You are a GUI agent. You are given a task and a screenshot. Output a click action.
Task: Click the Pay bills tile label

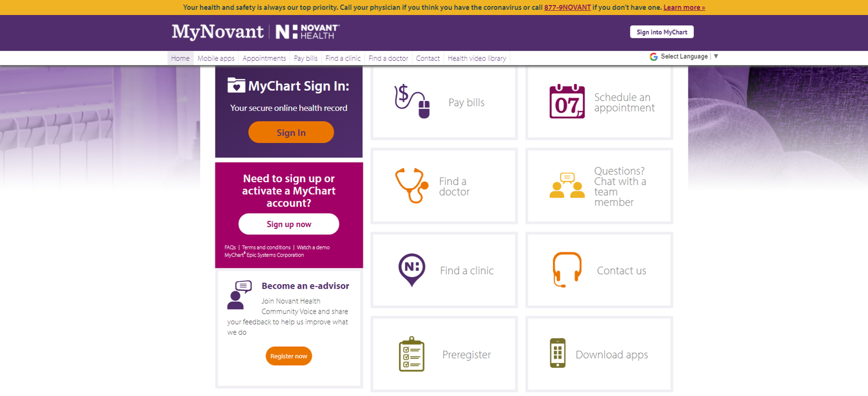[x=467, y=103]
